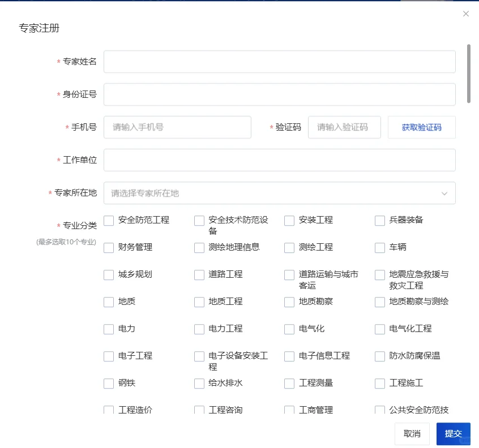The width and height of the screenshot is (479, 448).
Task: Click the 获取验证码 button
Action: 421,127
